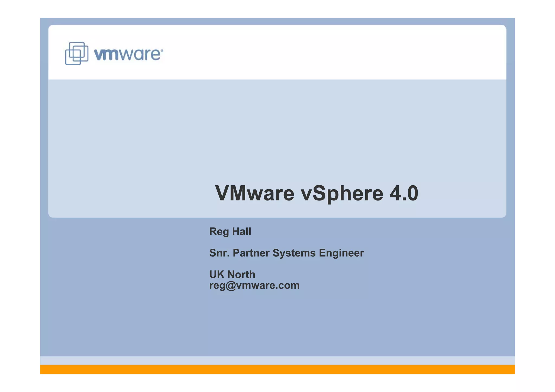The height and width of the screenshot is (392, 555).
Task: Select the presenter name 'Reg Hall'
Action: 230,232
